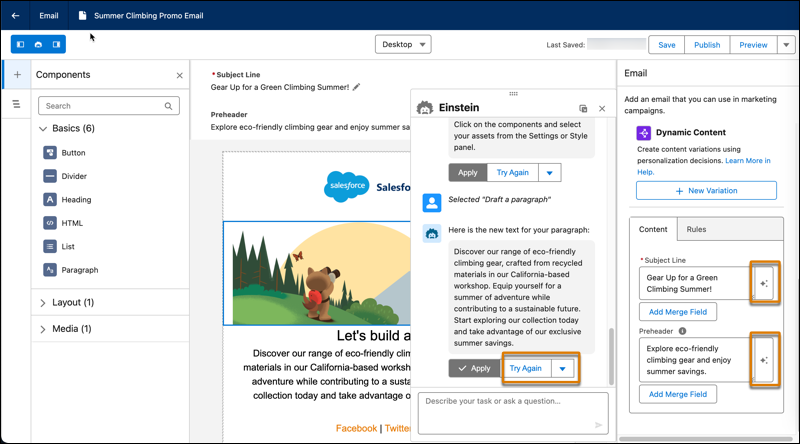The image size is (800, 444).
Task: Select the List component
Action: tap(59, 246)
